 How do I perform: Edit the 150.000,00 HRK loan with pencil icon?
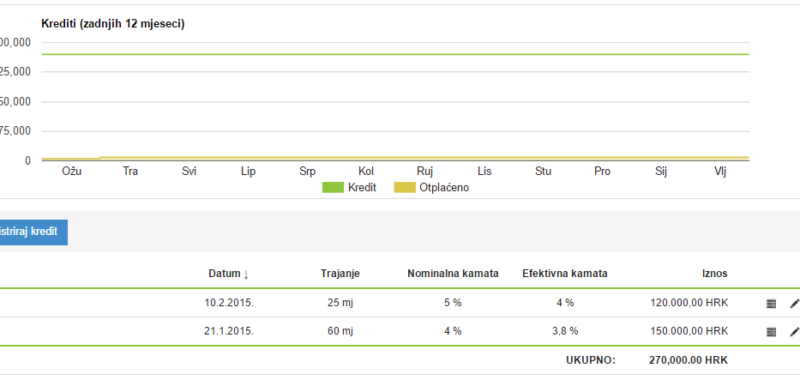[794, 332]
